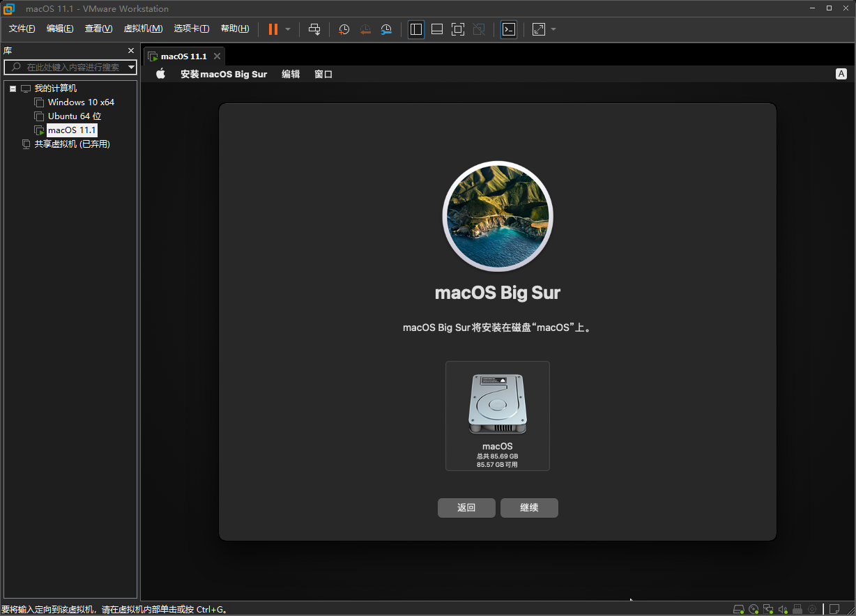Toggle the console view button
This screenshot has height=616, width=856.
click(x=509, y=29)
